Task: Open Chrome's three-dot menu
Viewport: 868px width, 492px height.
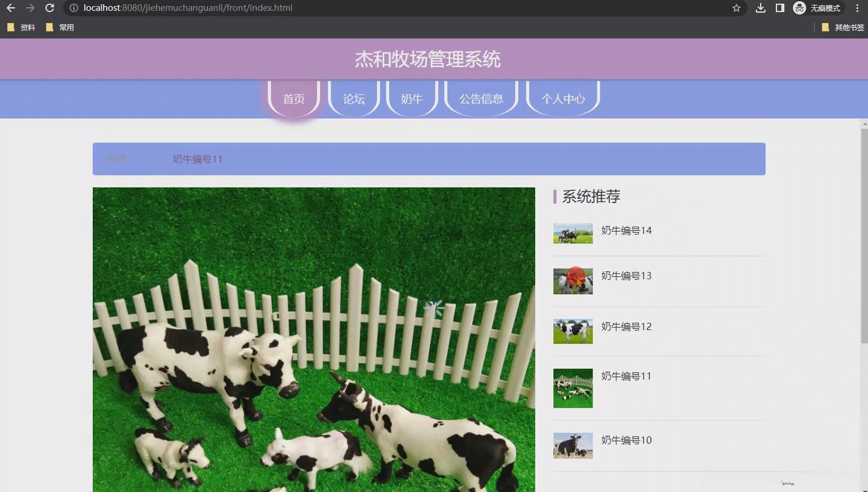Action: coord(858,8)
